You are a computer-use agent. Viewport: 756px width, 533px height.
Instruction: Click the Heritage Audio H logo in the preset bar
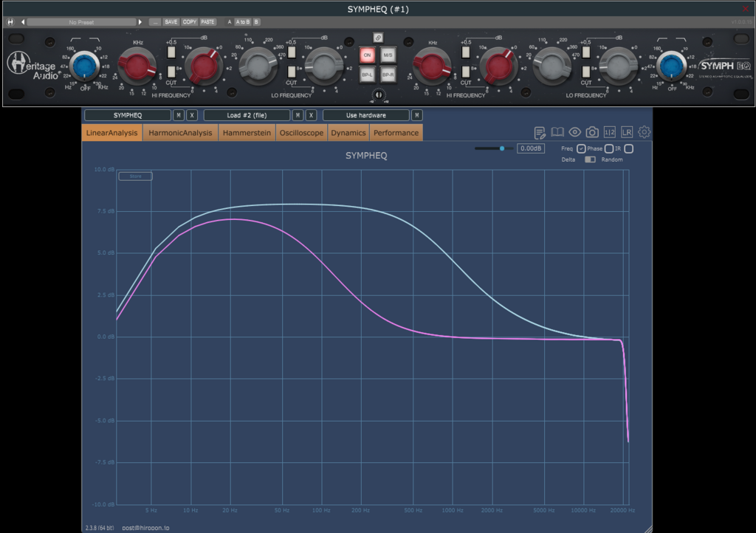[10, 22]
